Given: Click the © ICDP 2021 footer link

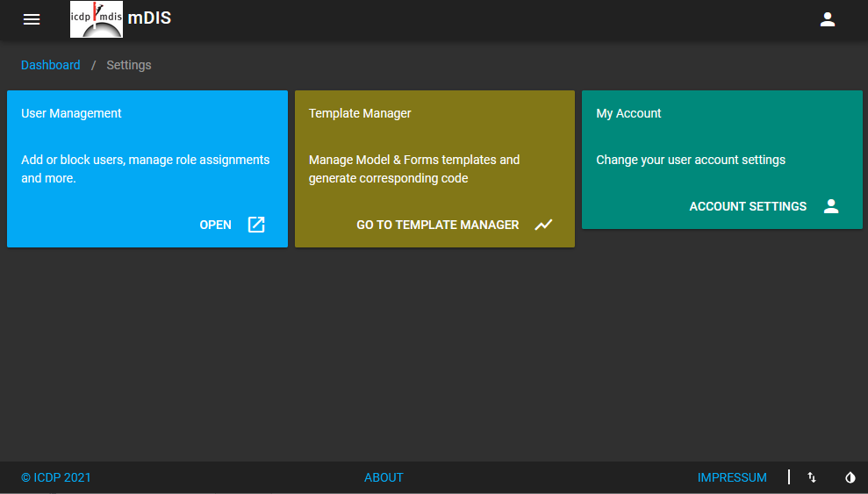Looking at the screenshot, I should (x=56, y=477).
